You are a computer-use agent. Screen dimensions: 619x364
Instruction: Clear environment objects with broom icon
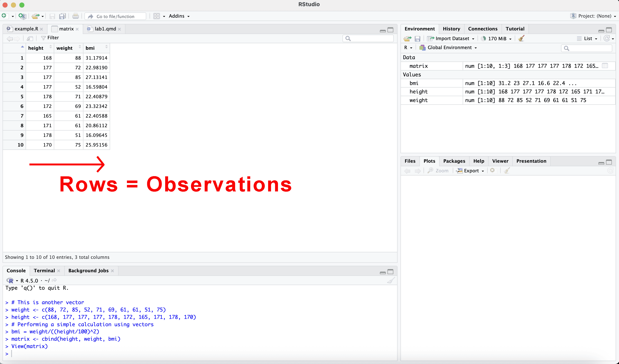(521, 38)
